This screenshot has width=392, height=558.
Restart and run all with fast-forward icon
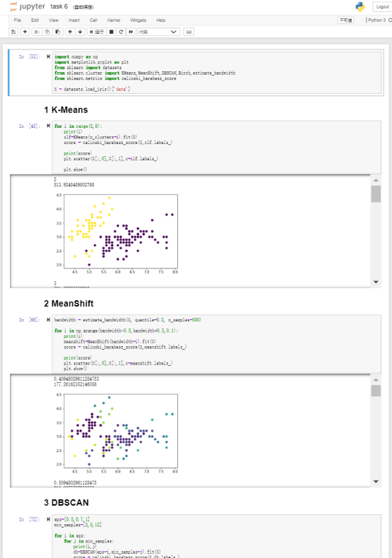[x=131, y=32]
